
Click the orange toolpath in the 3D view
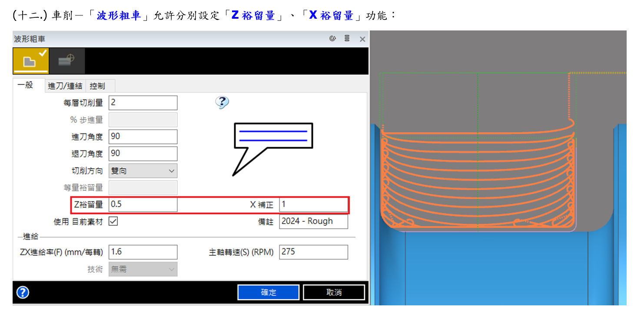point(478,174)
